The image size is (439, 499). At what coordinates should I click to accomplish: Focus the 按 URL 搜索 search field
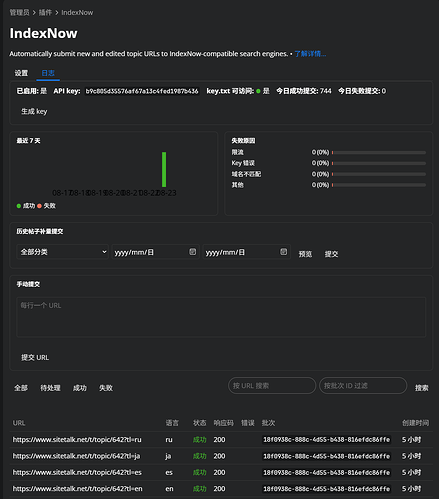pyautogui.click(x=272, y=386)
